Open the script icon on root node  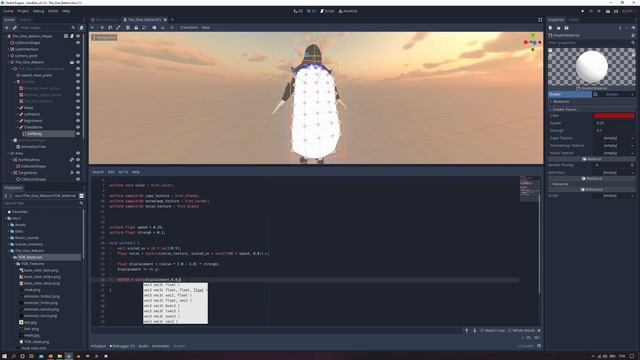pyautogui.click(x=72, y=36)
